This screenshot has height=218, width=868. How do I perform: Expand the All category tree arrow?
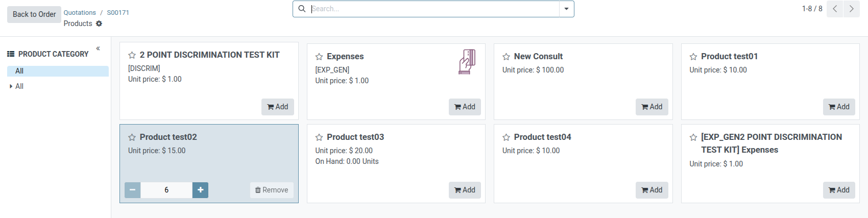coord(11,86)
